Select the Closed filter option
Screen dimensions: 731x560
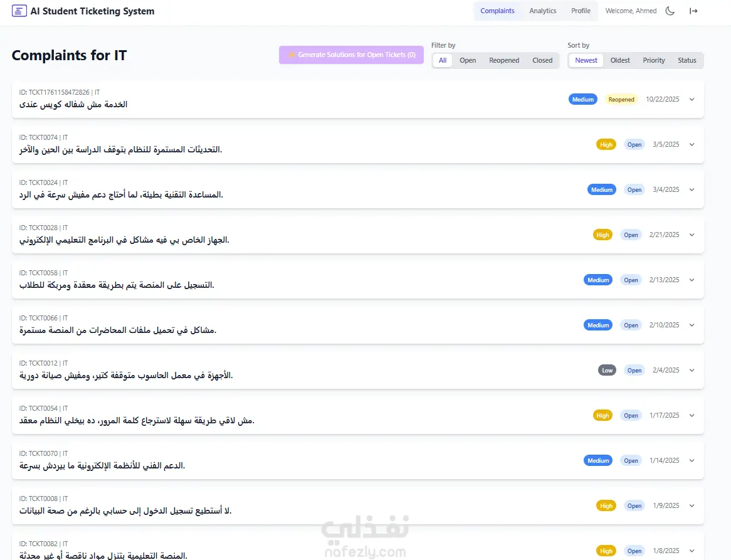coord(542,60)
